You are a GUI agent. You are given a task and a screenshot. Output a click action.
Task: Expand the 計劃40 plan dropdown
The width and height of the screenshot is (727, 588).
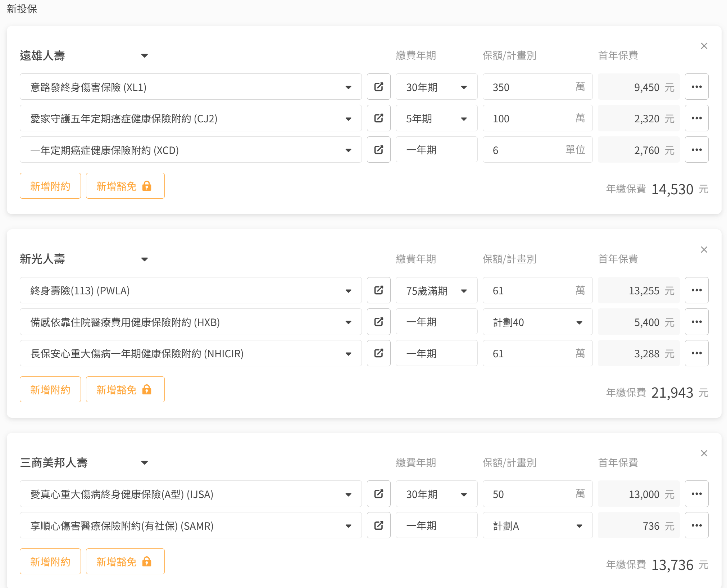pyautogui.click(x=537, y=322)
